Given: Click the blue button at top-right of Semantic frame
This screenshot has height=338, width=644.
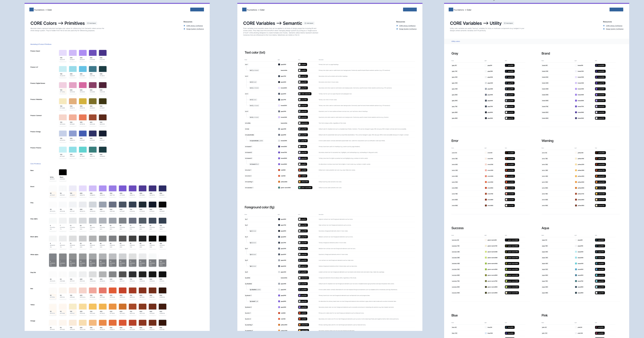Looking at the screenshot, I should pyautogui.click(x=410, y=10).
